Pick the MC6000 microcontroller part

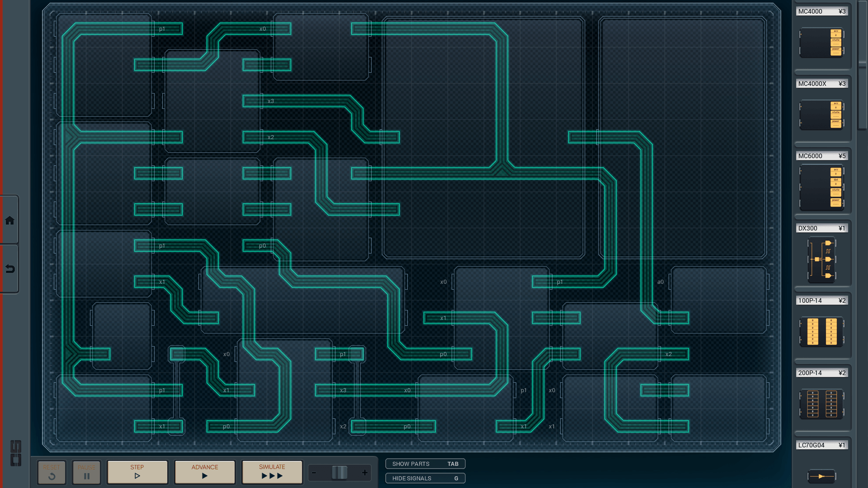(x=821, y=187)
